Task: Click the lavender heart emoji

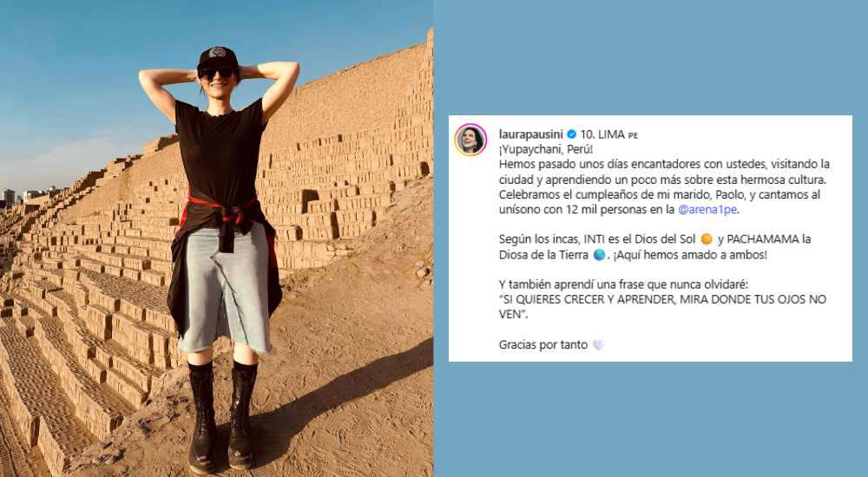Action: click(x=598, y=345)
